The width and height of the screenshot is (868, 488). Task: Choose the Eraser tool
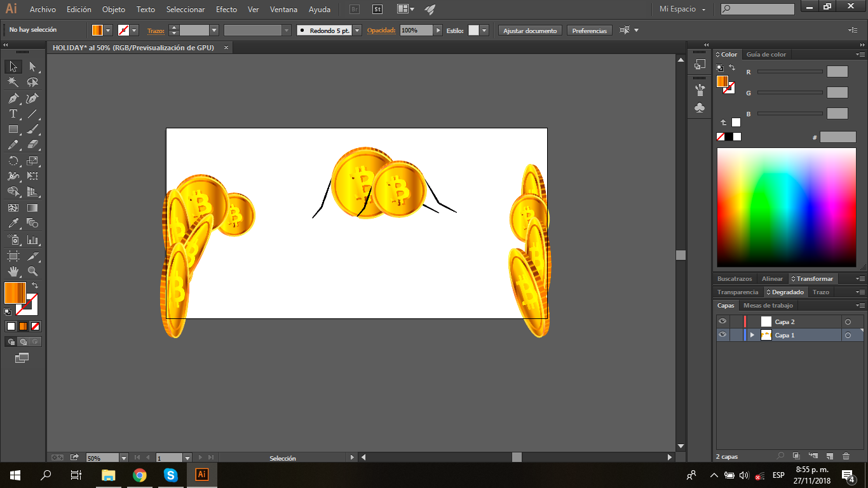coord(32,145)
